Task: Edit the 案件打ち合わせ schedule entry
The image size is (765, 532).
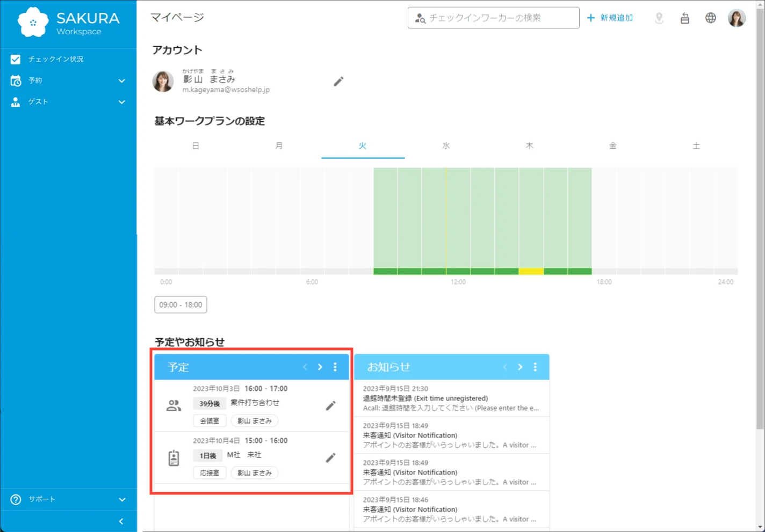Action: pyautogui.click(x=331, y=405)
